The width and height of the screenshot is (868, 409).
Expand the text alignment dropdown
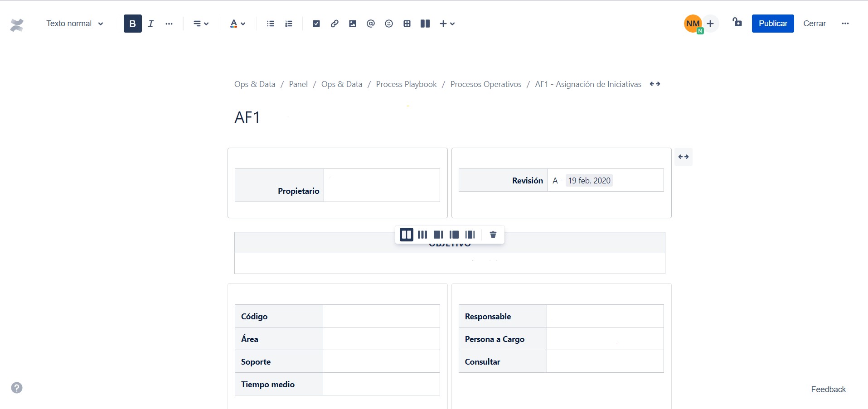click(x=200, y=24)
